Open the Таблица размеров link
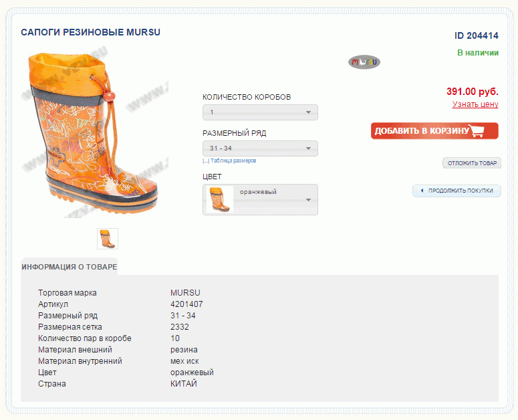The width and height of the screenshot is (518, 420). [233, 161]
